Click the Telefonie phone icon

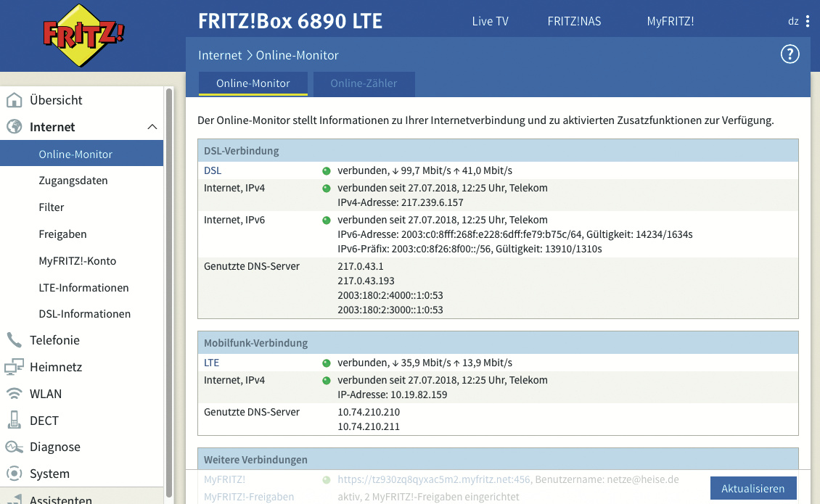click(14, 340)
